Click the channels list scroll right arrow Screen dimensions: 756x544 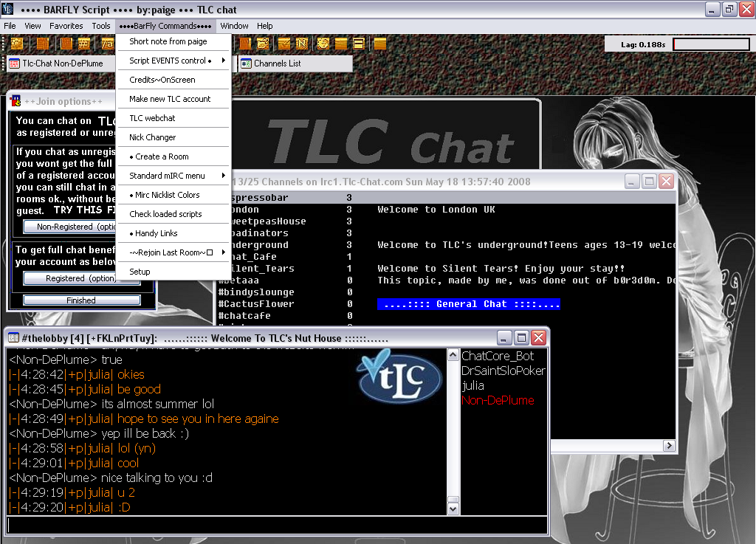[669, 446]
